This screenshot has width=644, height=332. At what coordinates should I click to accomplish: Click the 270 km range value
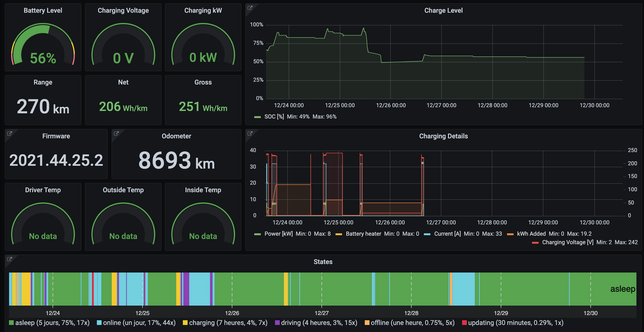(x=43, y=107)
